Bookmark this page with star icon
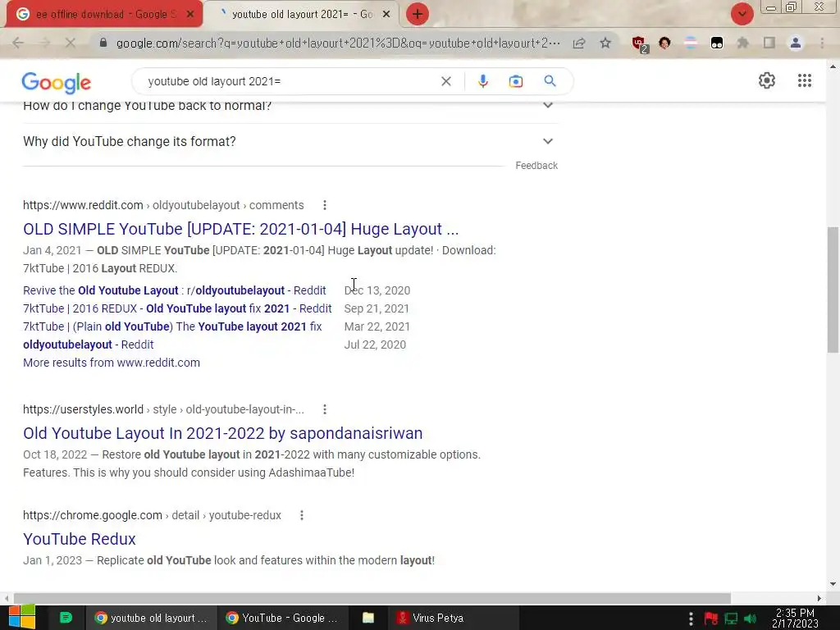 [605, 43]
